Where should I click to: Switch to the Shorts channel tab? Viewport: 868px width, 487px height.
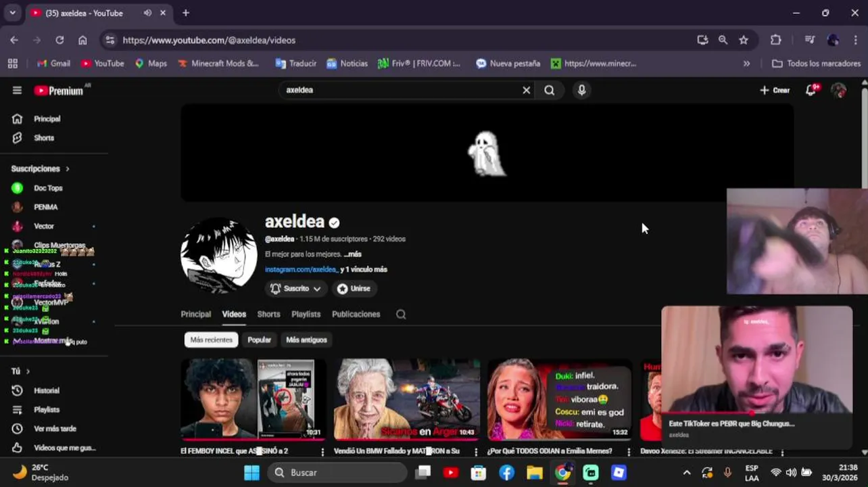pos(268,314)
